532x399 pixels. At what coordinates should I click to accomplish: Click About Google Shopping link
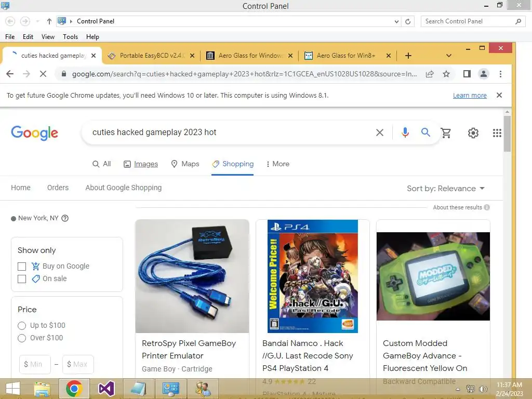(x=124, y=188)
